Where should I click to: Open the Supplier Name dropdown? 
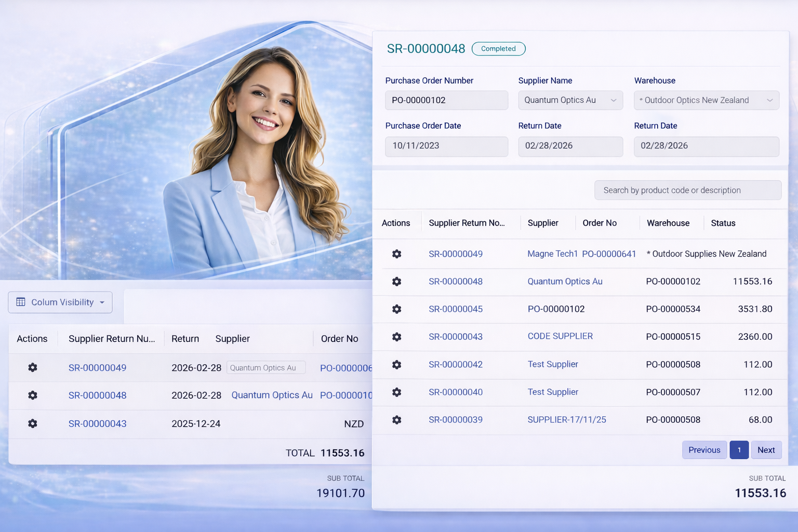pyautogui.click(x=570, y=100)
